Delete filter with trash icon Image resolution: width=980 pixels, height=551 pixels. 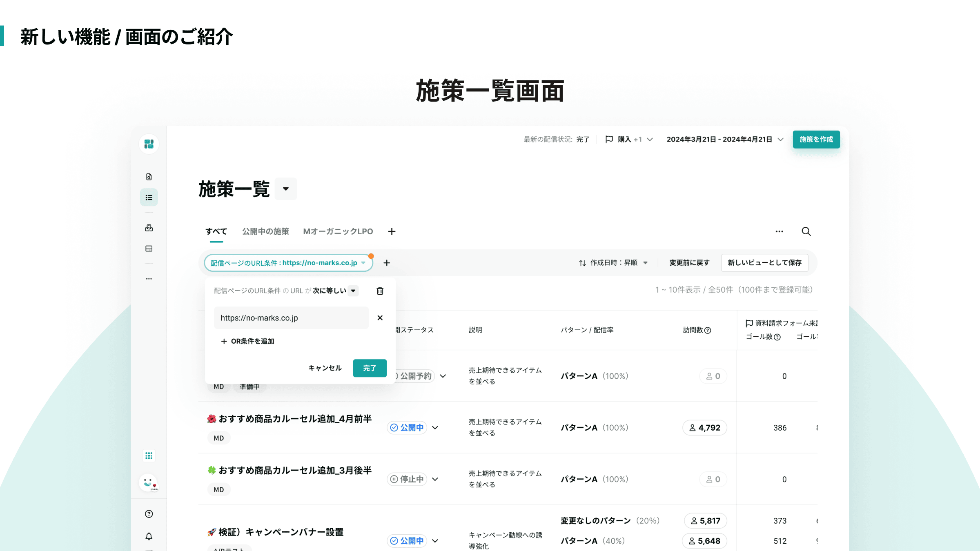(x=380, y=291)
